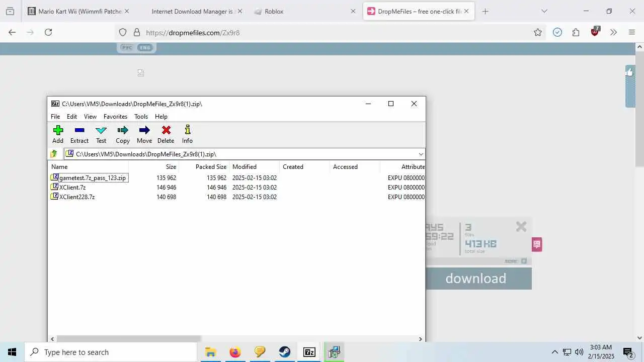
Task: Open a new browser tab
Action: (x=485, y=11)
